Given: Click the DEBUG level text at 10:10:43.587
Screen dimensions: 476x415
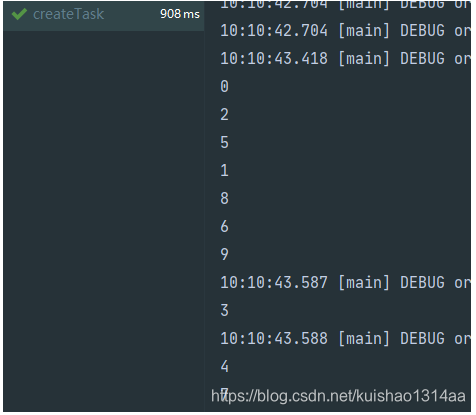Looking at the screenshot, I should tap(422, 283).
